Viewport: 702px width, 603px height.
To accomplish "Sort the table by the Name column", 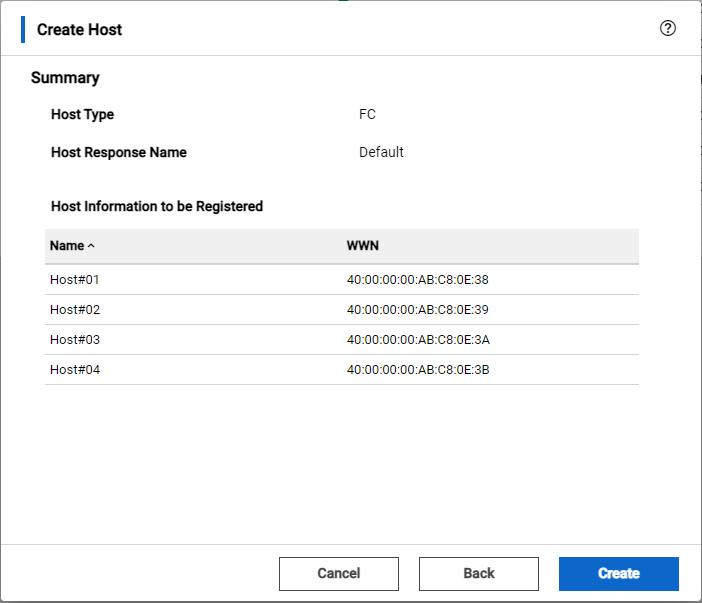I will 72,245.
